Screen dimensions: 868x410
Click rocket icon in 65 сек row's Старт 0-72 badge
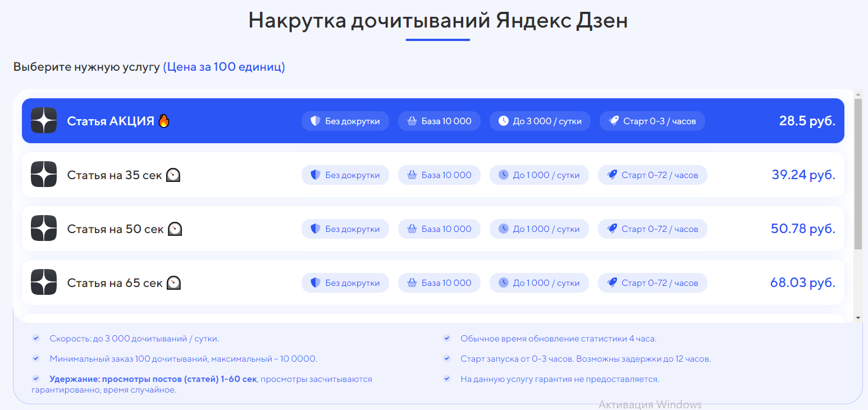612,283
